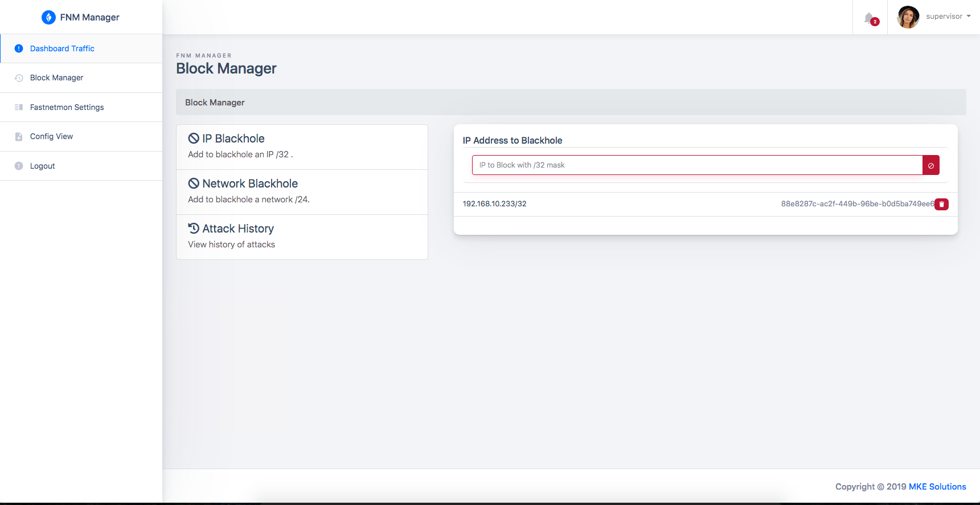Select the Attack History card heading
980x505 pixels.
238,229
